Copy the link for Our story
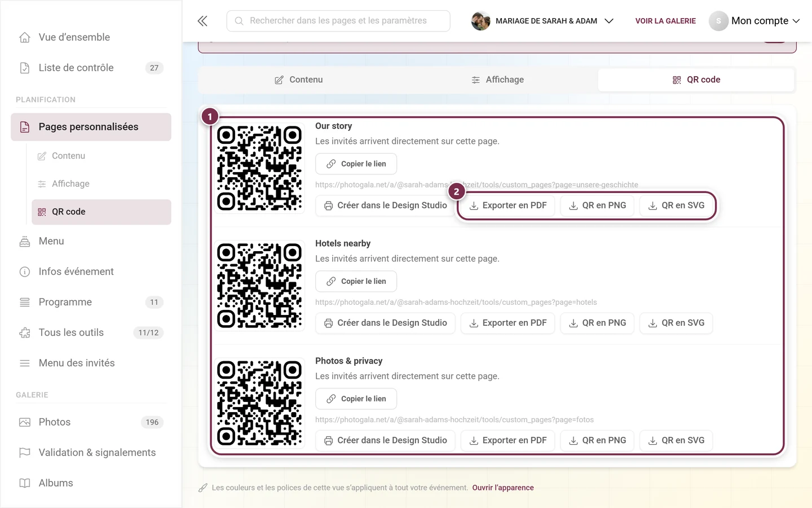Screen dimensions: 812x508 tap(356, 164)
